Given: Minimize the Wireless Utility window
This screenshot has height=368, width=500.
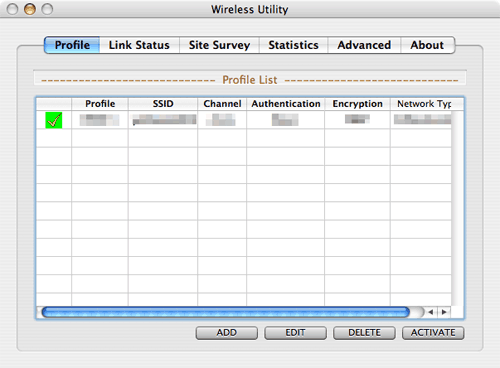Looking at the screenshot, I should [30, 9].
